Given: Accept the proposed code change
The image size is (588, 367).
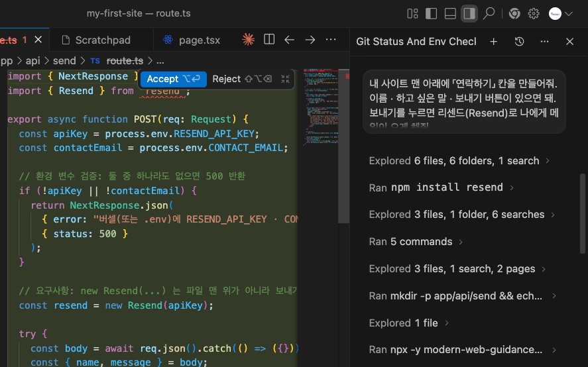Looking at the screenshot, I should tap(174, 79).
